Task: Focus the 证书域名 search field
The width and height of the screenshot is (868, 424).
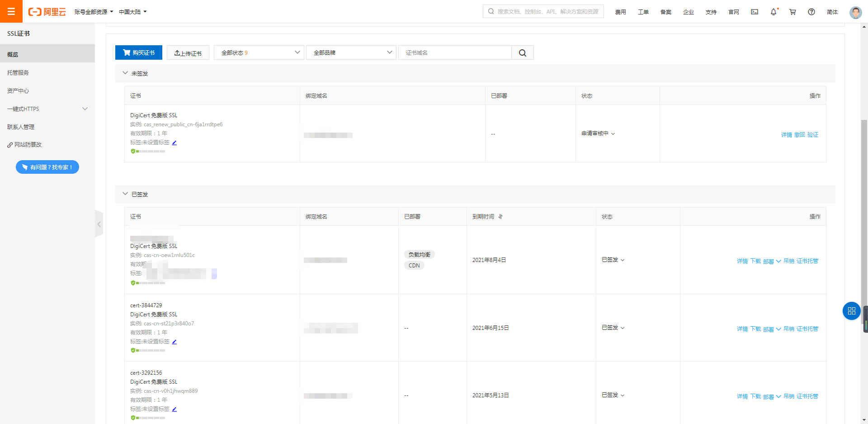Action: point(454,53)
